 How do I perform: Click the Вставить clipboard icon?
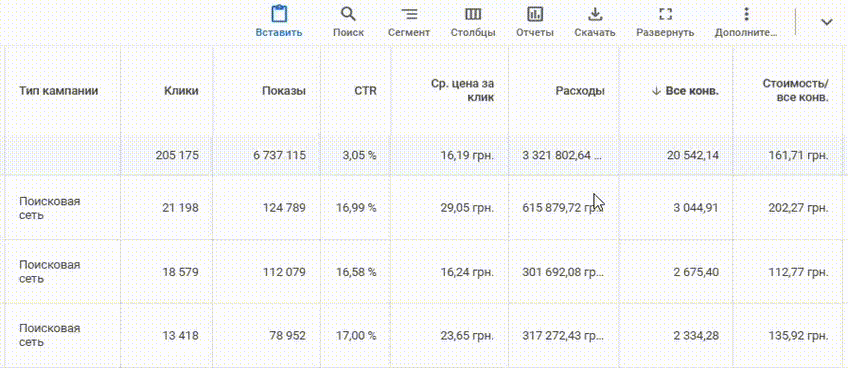coord(279,14)
